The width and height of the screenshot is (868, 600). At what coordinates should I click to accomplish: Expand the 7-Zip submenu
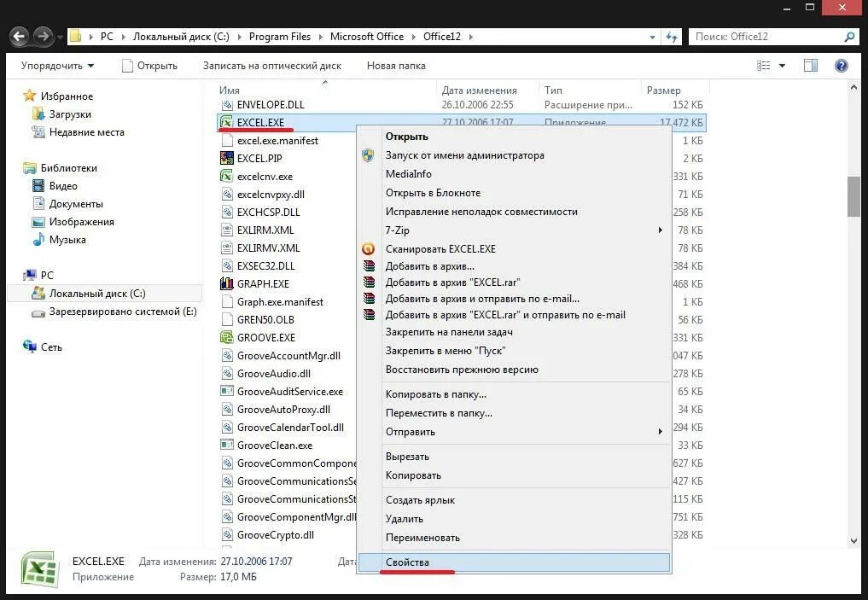point(660,230)
